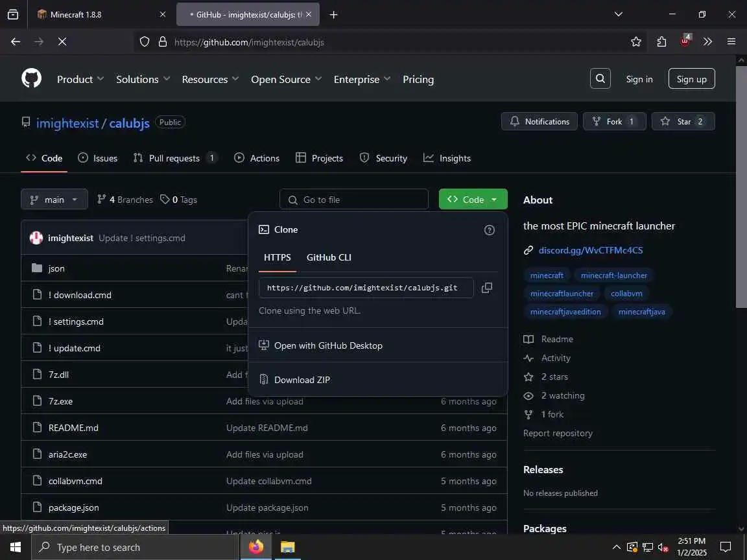Open the README.md file

pos(73,428)
